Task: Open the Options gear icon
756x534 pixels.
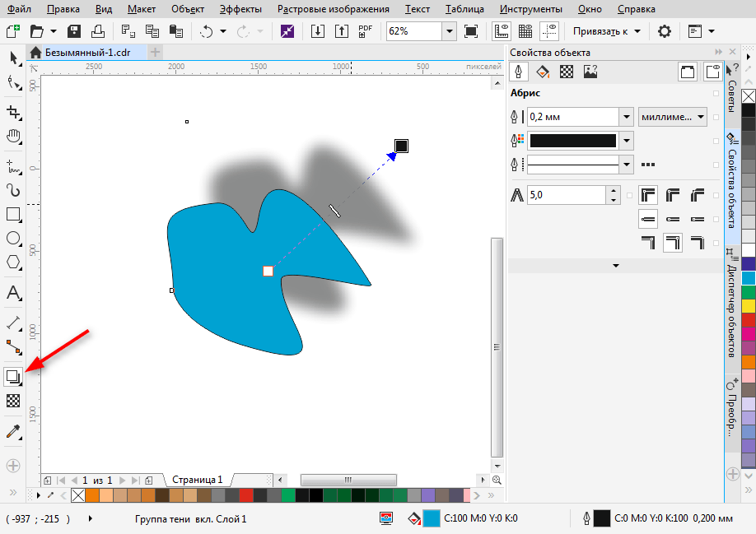Action: 664,31
